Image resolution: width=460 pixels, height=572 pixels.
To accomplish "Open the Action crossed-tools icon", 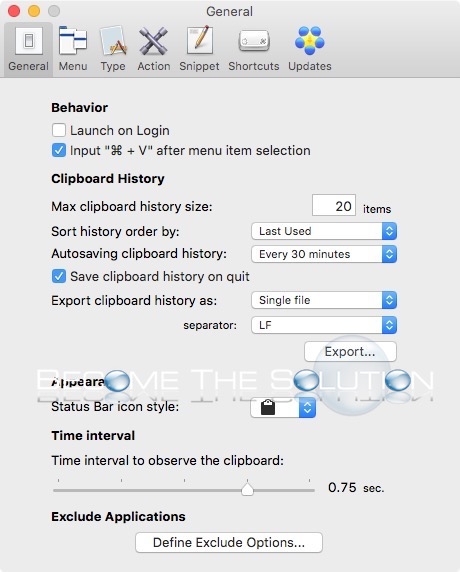I will [x=154, y=40].
